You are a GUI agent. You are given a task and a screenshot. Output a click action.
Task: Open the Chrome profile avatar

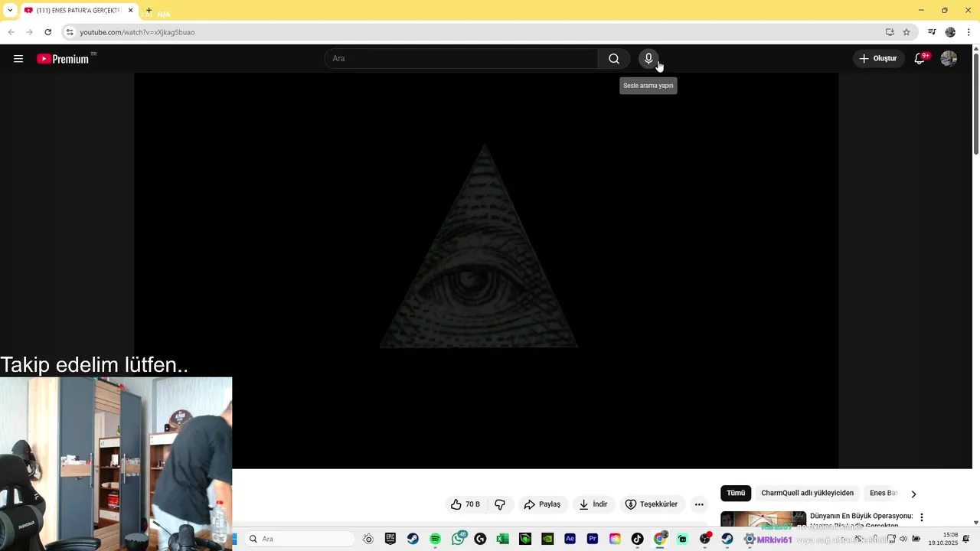click(950, 32)
